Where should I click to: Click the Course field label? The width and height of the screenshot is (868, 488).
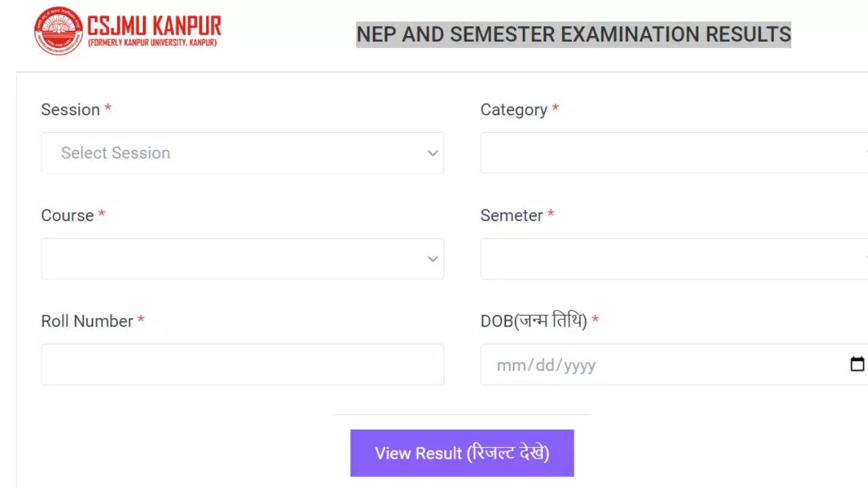pos(67,216)
